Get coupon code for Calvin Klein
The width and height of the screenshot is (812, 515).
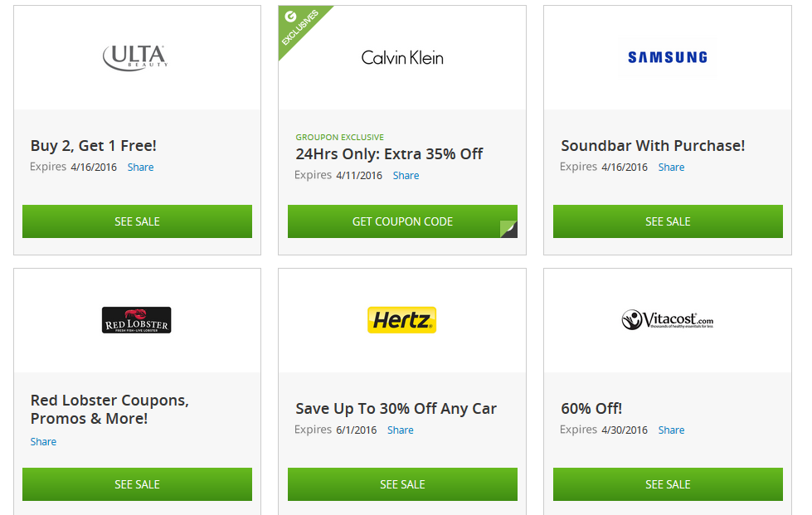pos(402,221)
